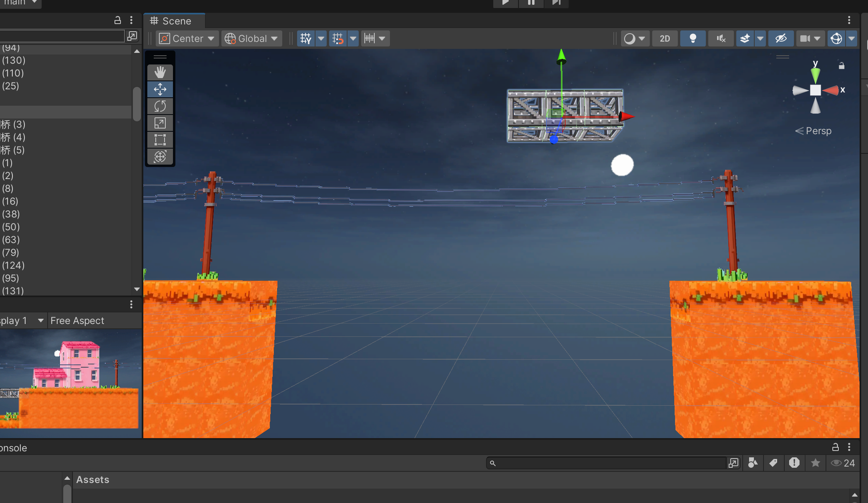The image size is (868, 503).
Task: Open the Center pivot dropdown
Action: click(187, 38)
